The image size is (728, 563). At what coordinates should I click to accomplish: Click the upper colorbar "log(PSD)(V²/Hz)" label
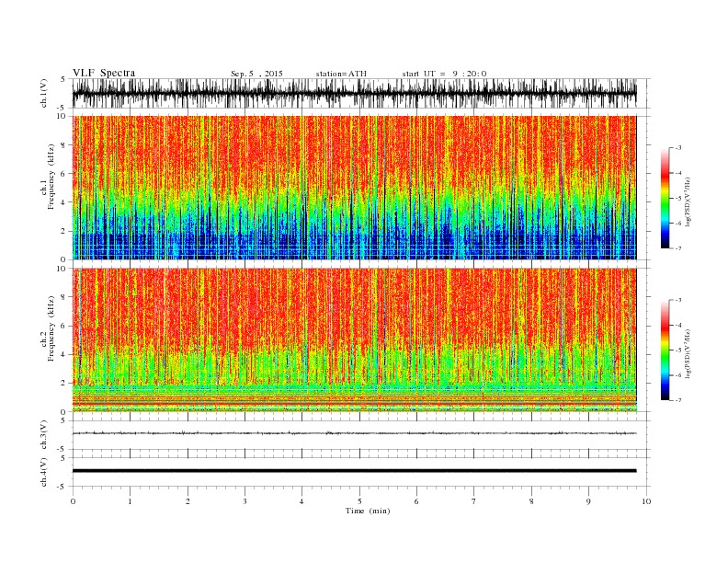click(x=688, y=201)
